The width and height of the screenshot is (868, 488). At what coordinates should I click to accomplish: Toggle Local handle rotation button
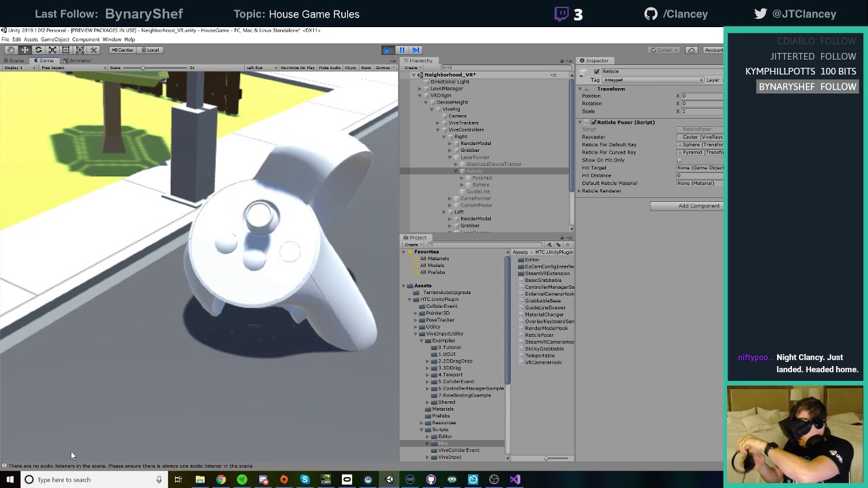149,50
